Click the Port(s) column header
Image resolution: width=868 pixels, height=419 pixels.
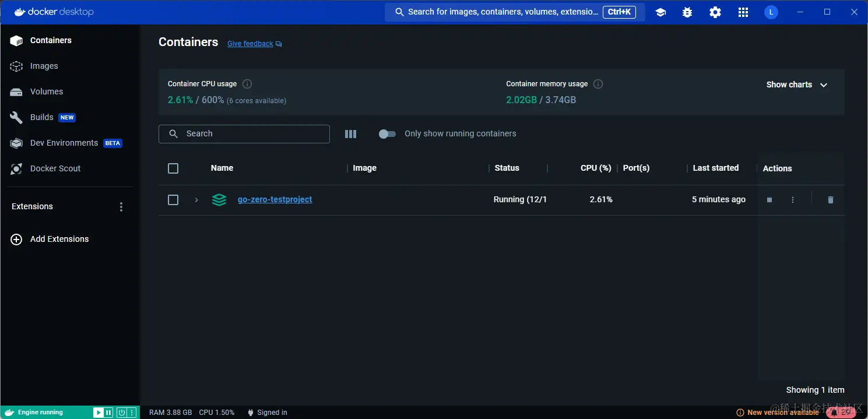tap(636, 168)
